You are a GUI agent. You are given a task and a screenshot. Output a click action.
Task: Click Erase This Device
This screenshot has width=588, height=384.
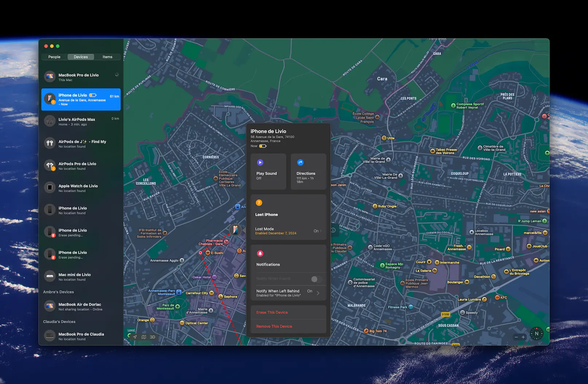click(272, 313)
